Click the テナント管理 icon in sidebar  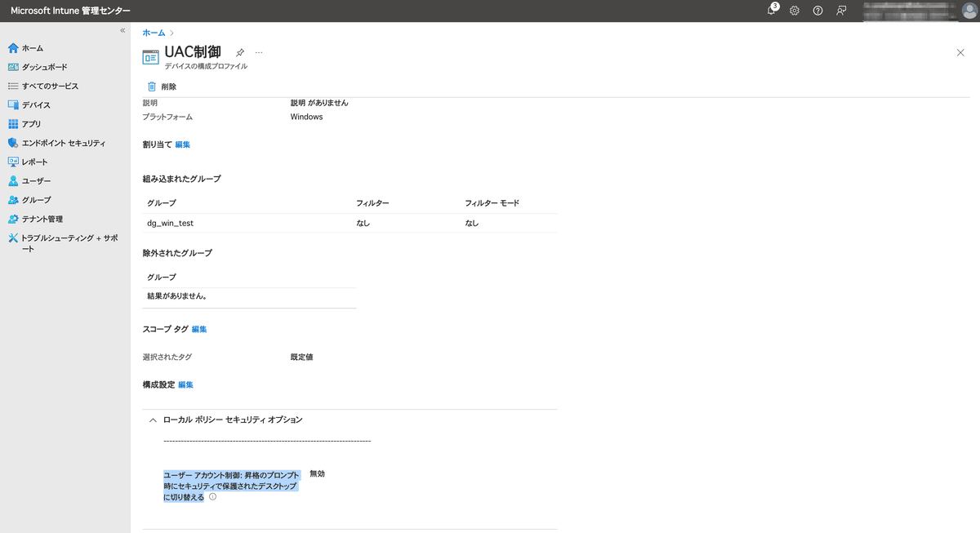click(x=12, y=219)
